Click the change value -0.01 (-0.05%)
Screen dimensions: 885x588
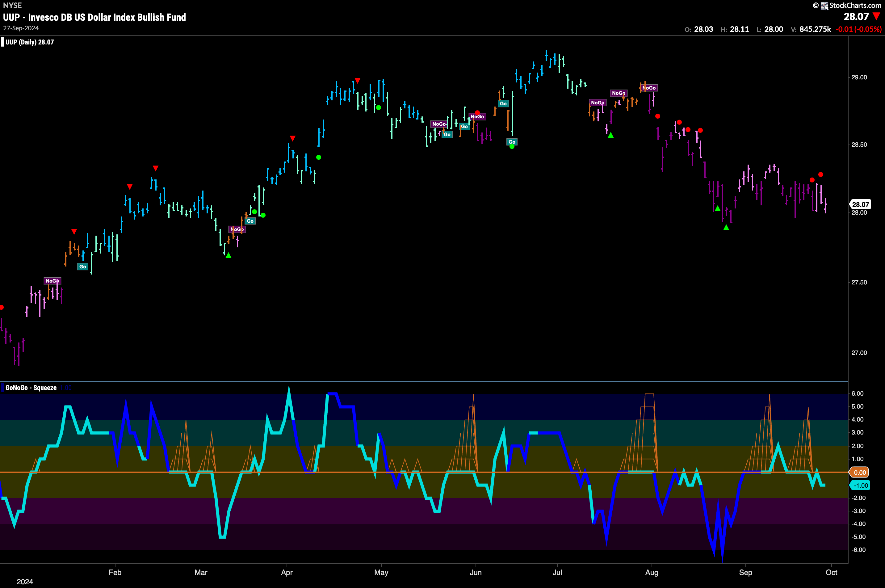(x=858, y=29)
